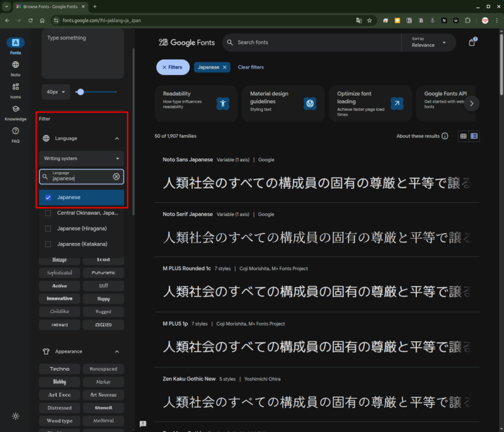The height and width of the screenshot is (432, 504).
Task: Select the Monospaced appearance filter
Action: 103,369
